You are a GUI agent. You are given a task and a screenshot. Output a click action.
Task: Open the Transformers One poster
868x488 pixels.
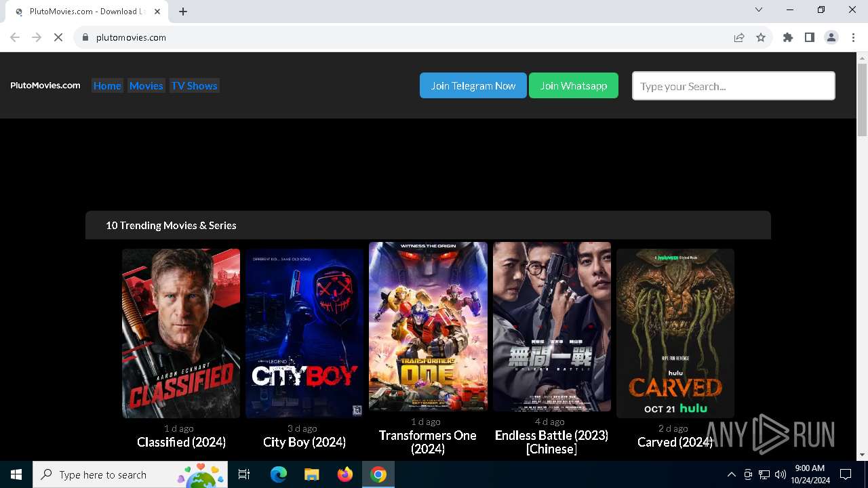pyautogui.click(x=428, y=327)
